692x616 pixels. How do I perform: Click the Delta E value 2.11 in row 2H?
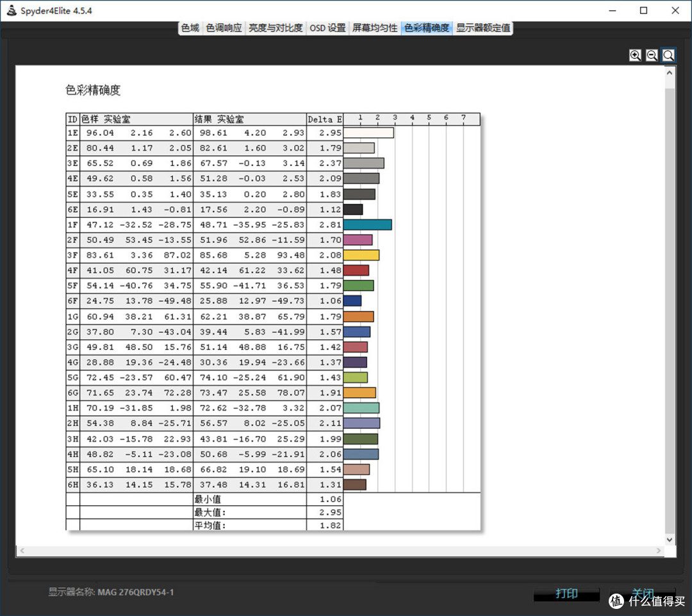coord(330,424)
